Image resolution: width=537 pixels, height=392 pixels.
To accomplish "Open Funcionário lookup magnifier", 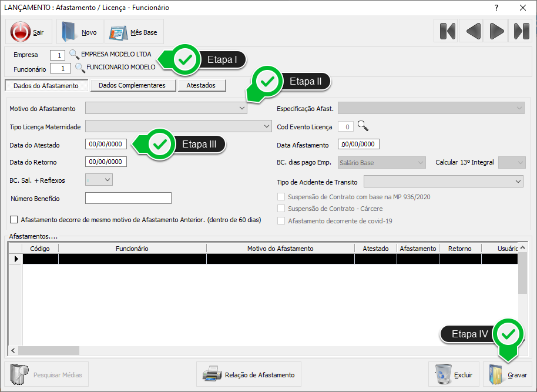I will point(80,68).
